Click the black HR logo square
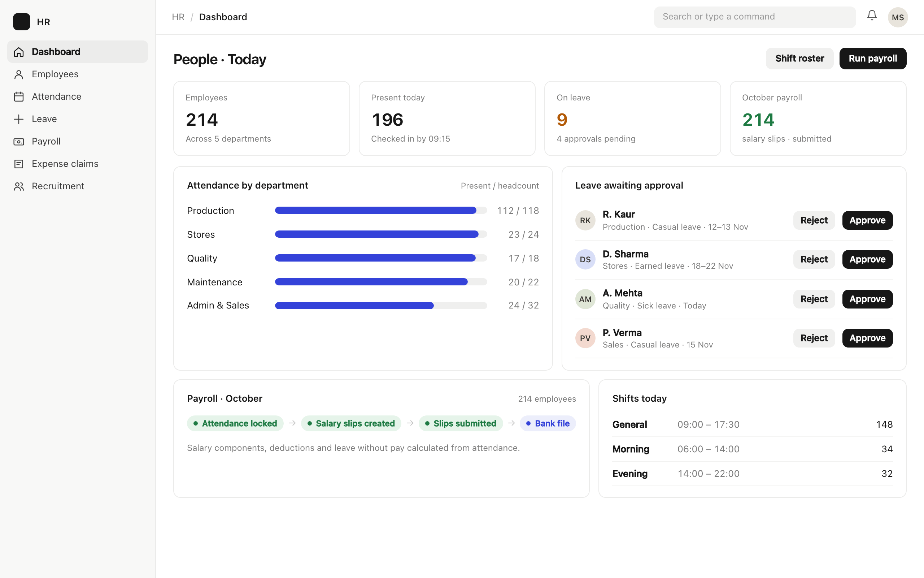 click(21, 22)
